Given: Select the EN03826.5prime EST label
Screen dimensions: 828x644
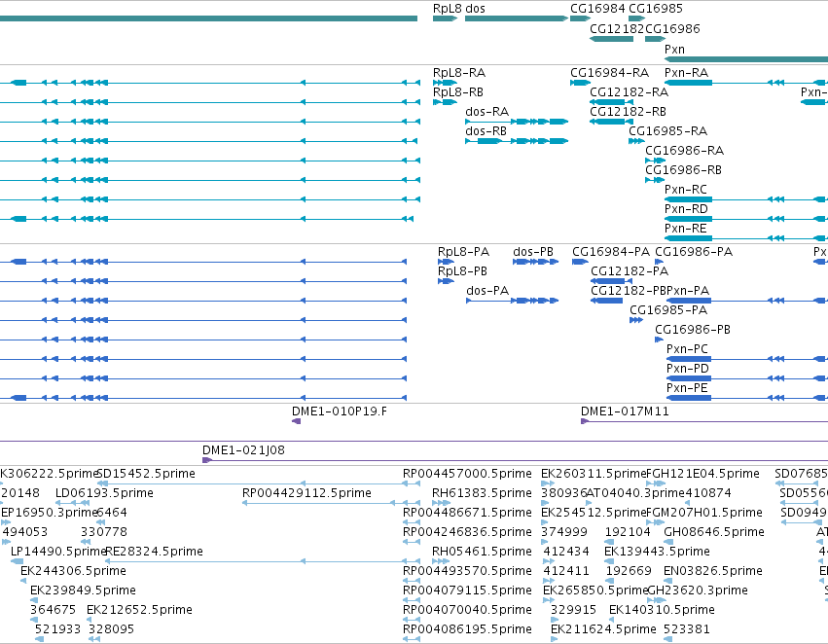Looking at the screenshot, I should [713, 571].
